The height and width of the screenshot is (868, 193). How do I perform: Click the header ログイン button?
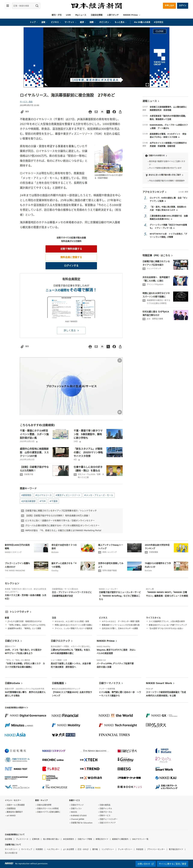(182, 5)
